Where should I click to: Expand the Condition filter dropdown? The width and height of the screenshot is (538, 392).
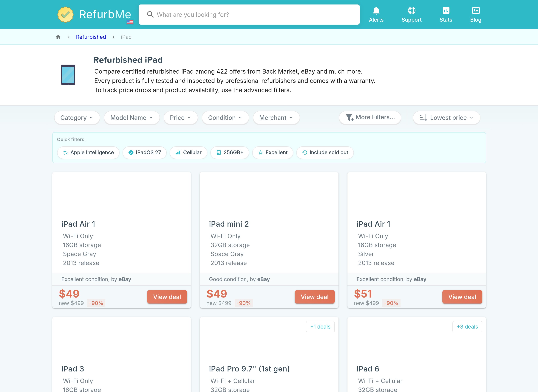pyautogui.click(x=225, y=118)
